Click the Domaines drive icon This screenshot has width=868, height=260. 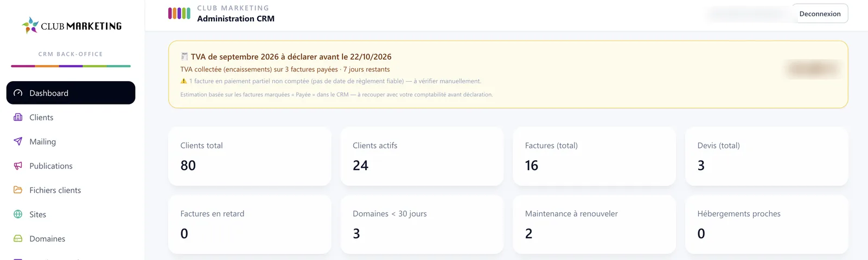pyautogui.click(x=18, y=238)
